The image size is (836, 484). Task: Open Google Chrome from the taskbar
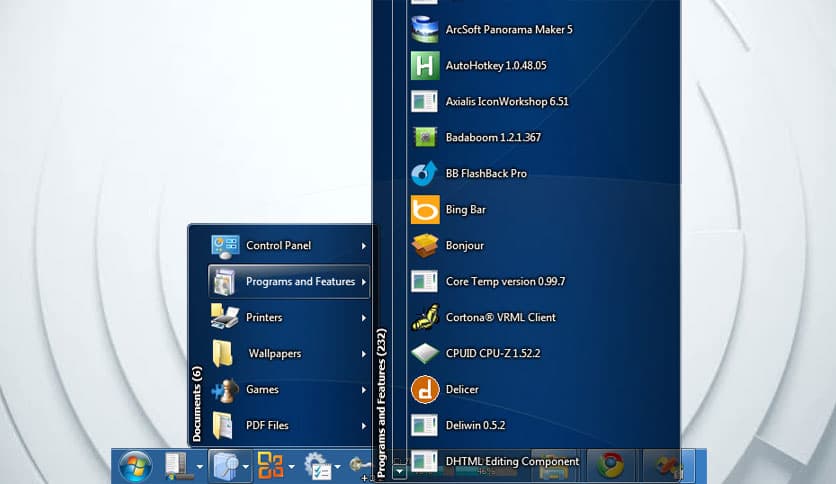(611, 465)
